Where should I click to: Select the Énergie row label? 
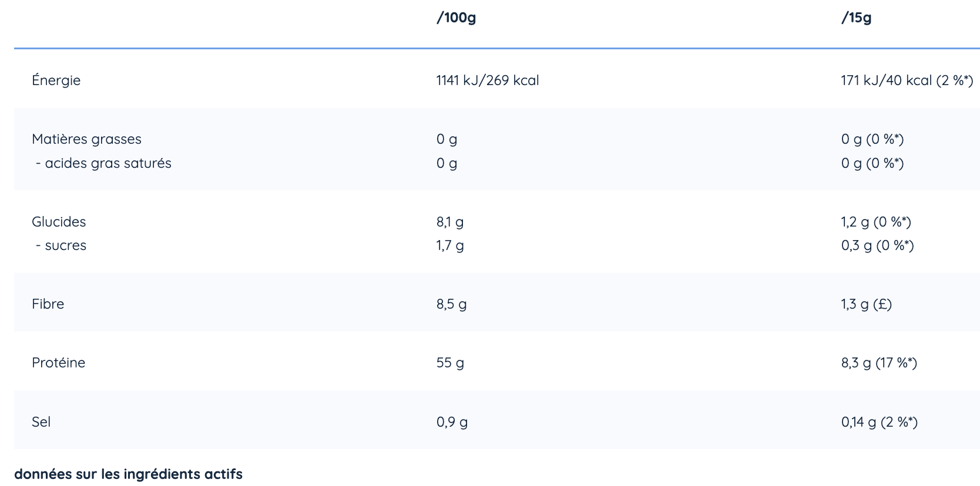point(56,80)
